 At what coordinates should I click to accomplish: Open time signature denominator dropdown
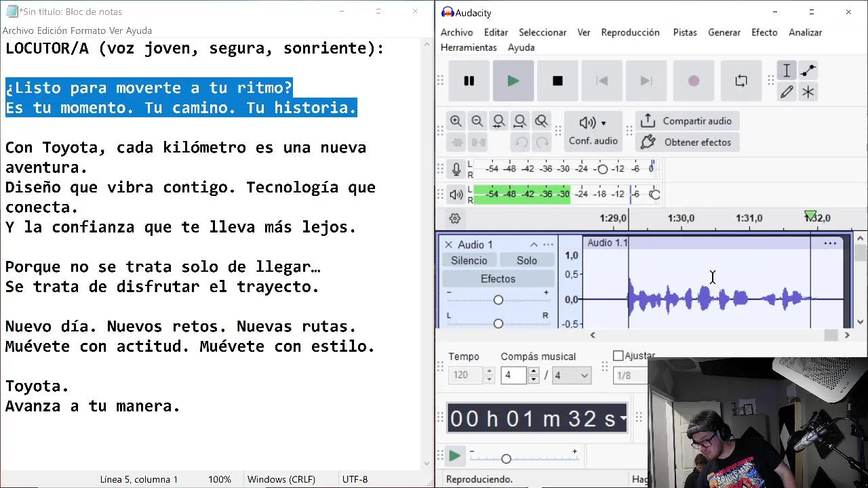[x=572, y=375]
